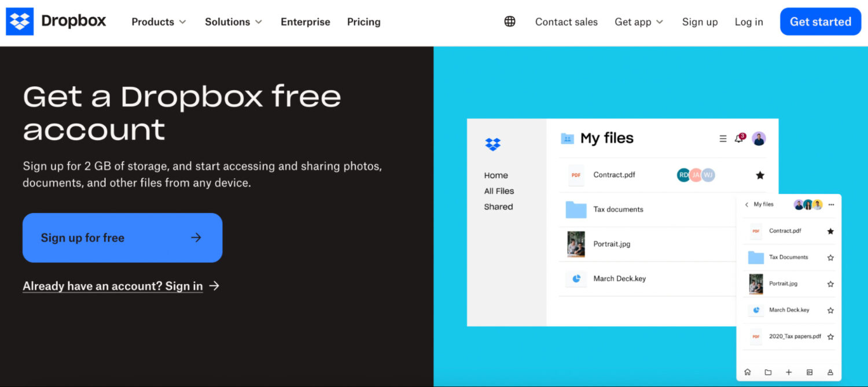
Task: Click the Dropbox logo icon in header
Action: [20, 21]
